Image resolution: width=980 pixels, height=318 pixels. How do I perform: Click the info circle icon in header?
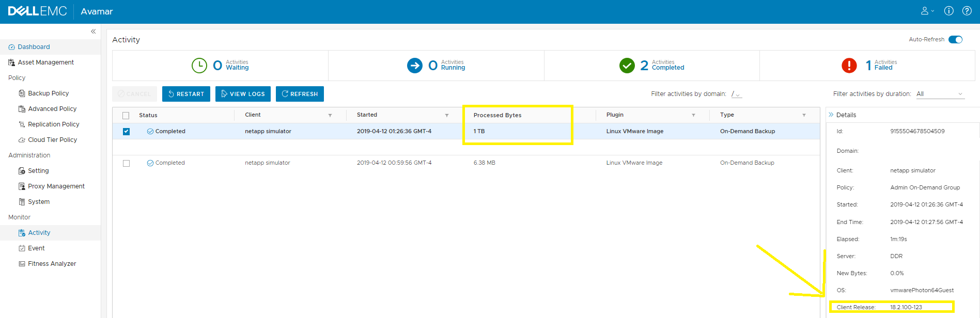pos(949,11)
